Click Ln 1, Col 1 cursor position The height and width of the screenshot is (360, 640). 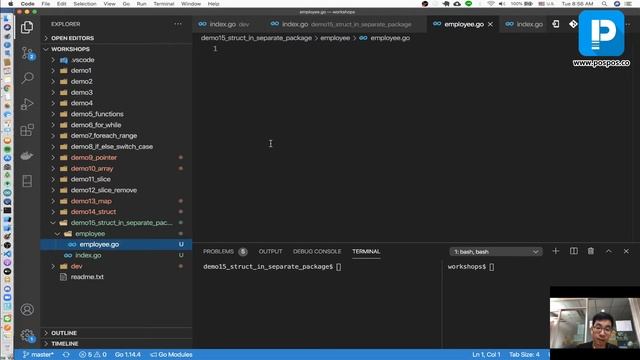(486, 354)
